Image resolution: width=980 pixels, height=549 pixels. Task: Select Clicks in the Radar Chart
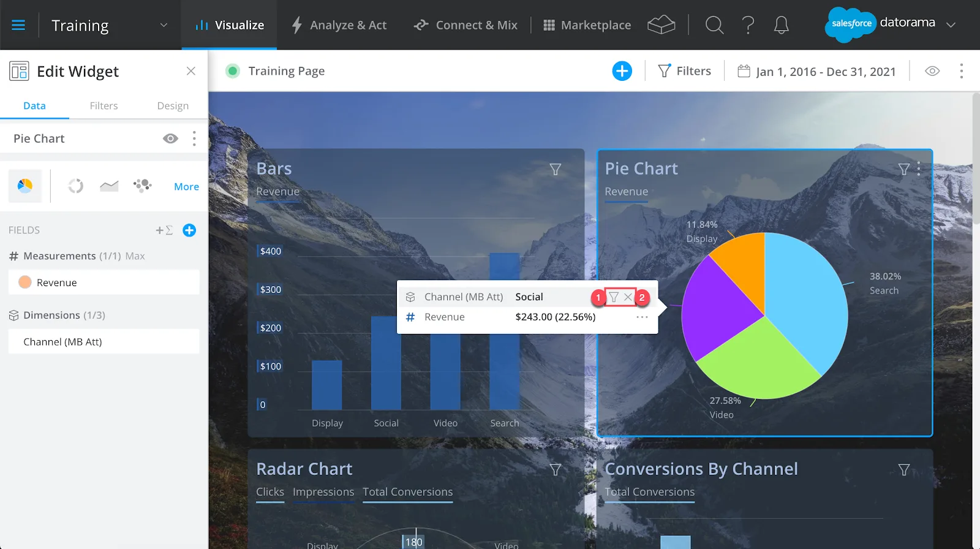pyautogui.click(x=270, y=492)
